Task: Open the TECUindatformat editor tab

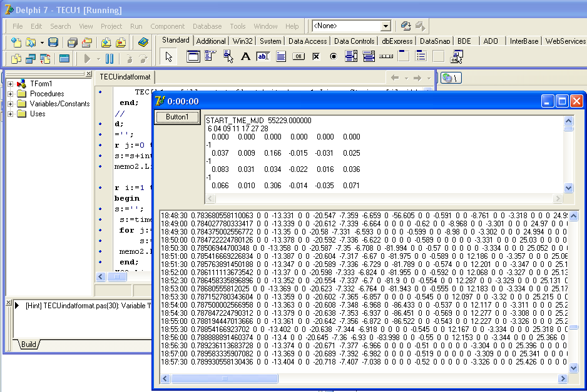Action: point(125,77)
